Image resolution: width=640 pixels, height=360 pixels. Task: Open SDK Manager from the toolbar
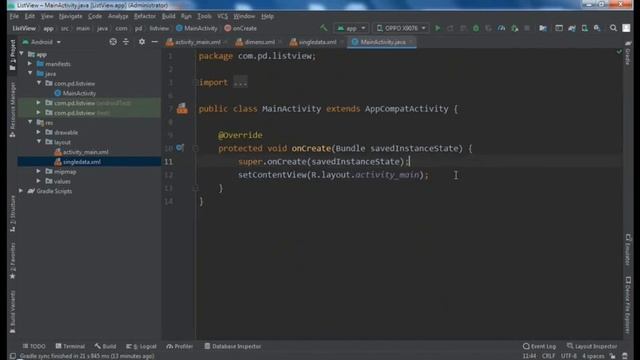tap(597, 28)
